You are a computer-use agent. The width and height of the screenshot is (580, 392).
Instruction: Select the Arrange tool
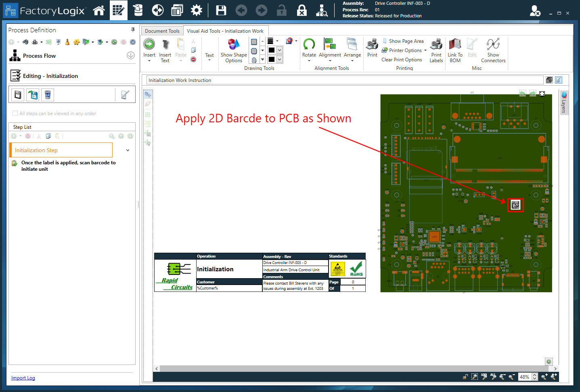click(x=352, y=50)
